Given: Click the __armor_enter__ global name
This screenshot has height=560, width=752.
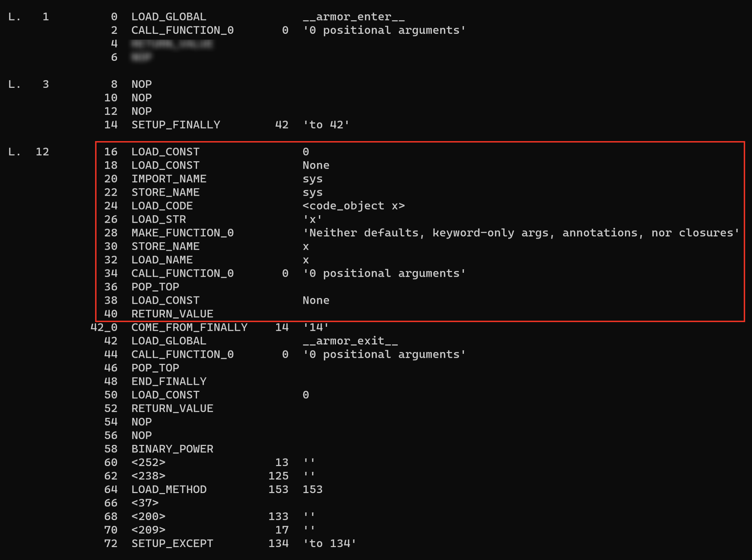Looking at the screenshot, I should (x=353, y=17).
